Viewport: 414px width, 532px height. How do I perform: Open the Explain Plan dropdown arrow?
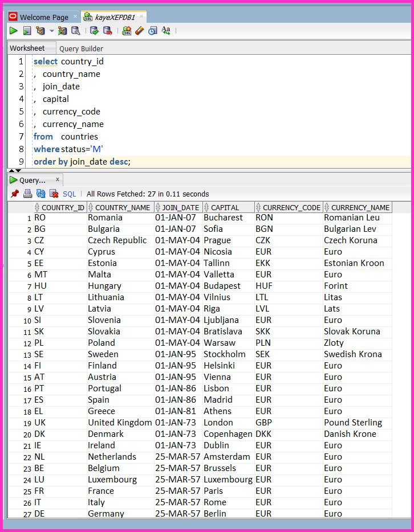[52, 31]
